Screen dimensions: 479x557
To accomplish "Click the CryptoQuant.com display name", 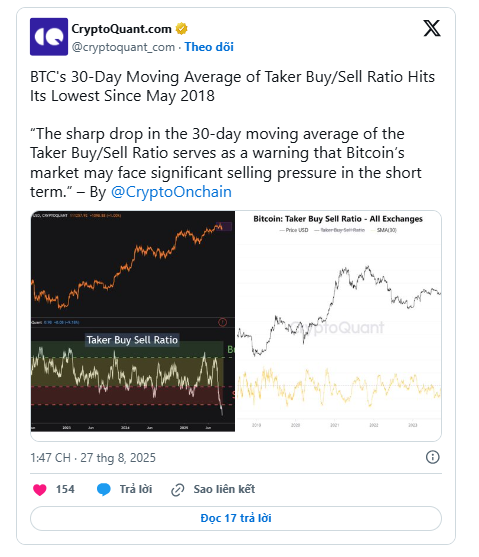I will 122,29.
